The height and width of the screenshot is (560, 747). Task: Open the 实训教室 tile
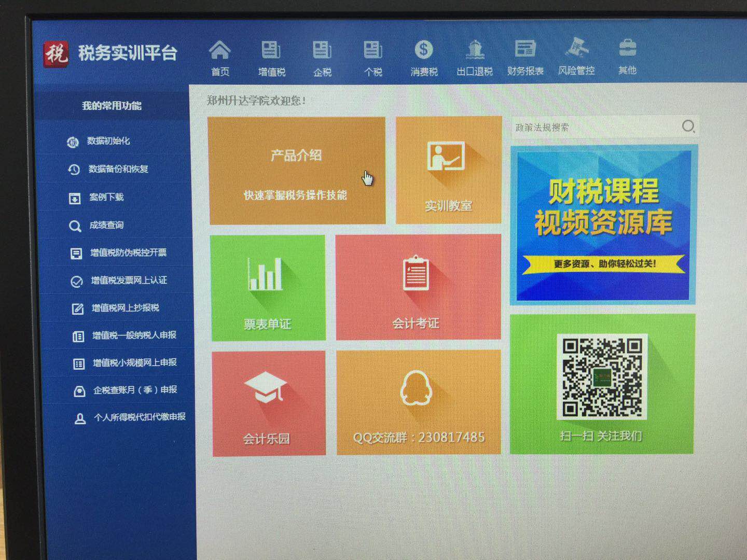pos(449,171)
